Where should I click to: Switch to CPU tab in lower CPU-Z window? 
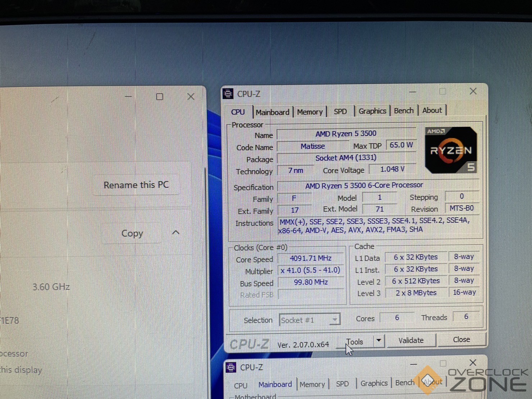(241, 385)
